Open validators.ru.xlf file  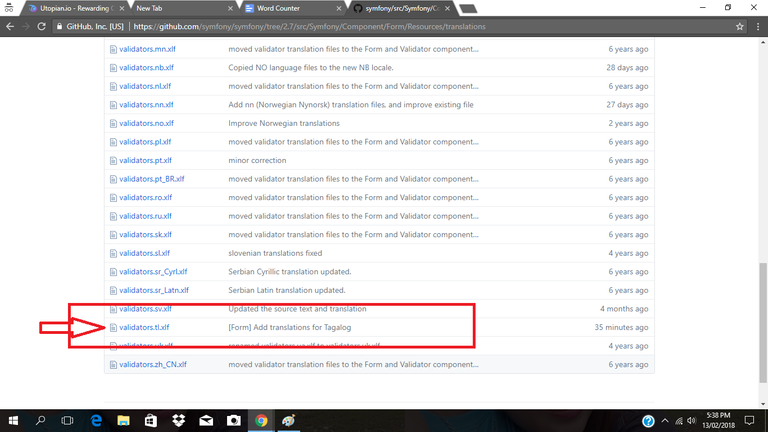145,216
